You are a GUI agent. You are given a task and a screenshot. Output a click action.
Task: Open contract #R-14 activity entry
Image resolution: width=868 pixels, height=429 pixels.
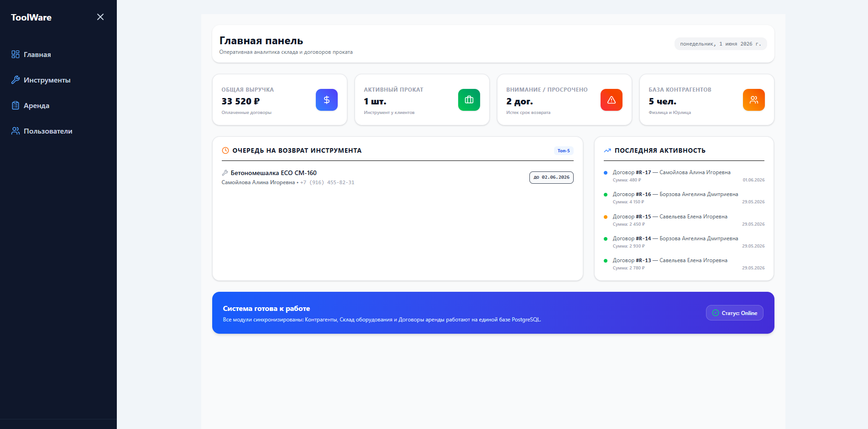[x=684, y=242]
